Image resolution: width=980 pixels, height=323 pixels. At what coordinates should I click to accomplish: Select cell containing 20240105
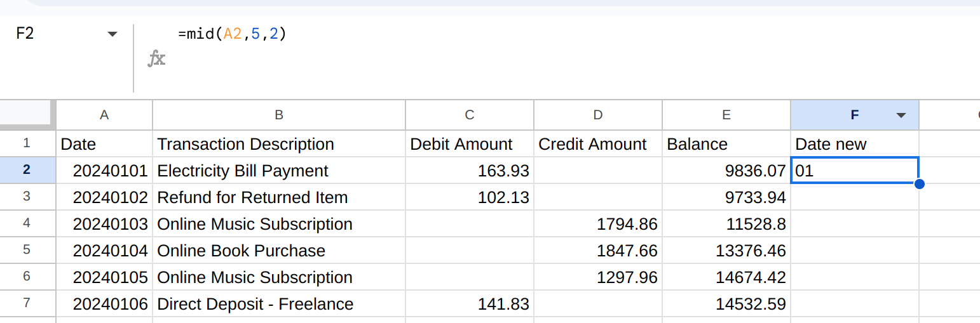click(x=105, y=277)
